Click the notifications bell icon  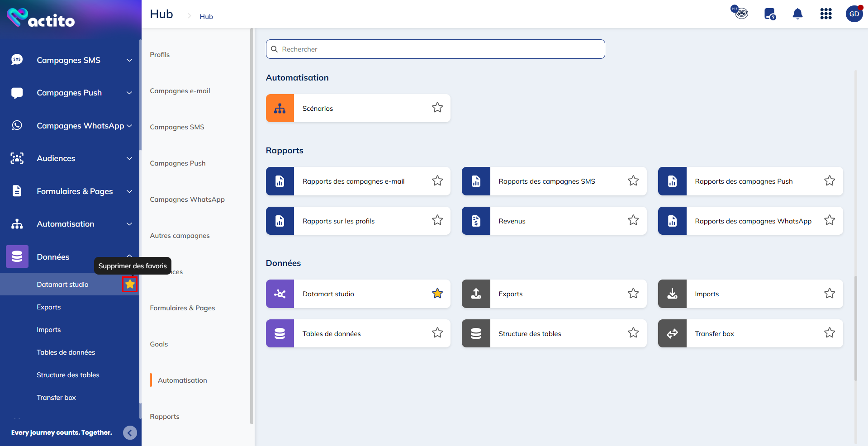pos(797,14)
